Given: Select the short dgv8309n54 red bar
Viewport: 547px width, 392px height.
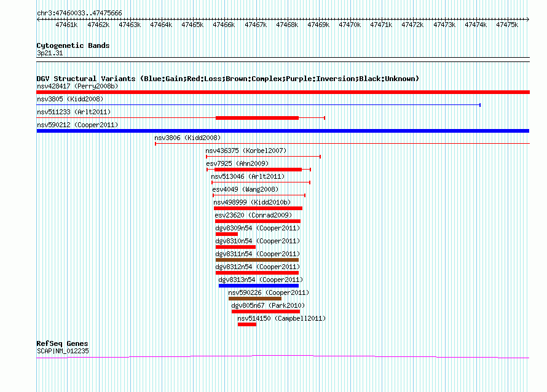Looking at the screenshot, I should pyautogui.click(x=227, y=234).
